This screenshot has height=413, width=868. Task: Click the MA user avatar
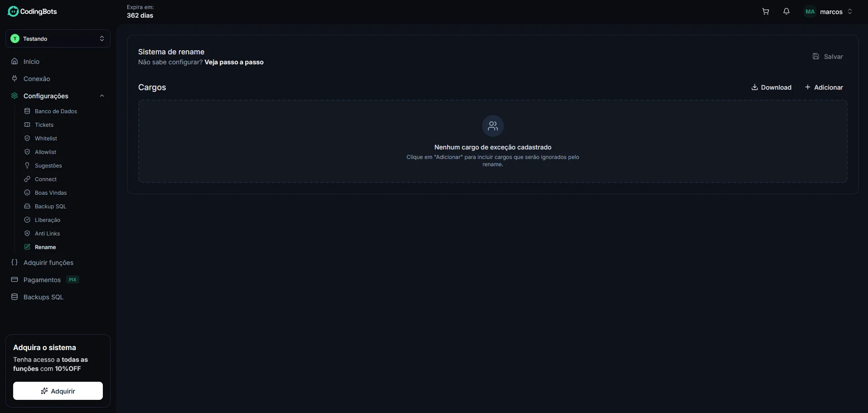click(x=810, y=12)
